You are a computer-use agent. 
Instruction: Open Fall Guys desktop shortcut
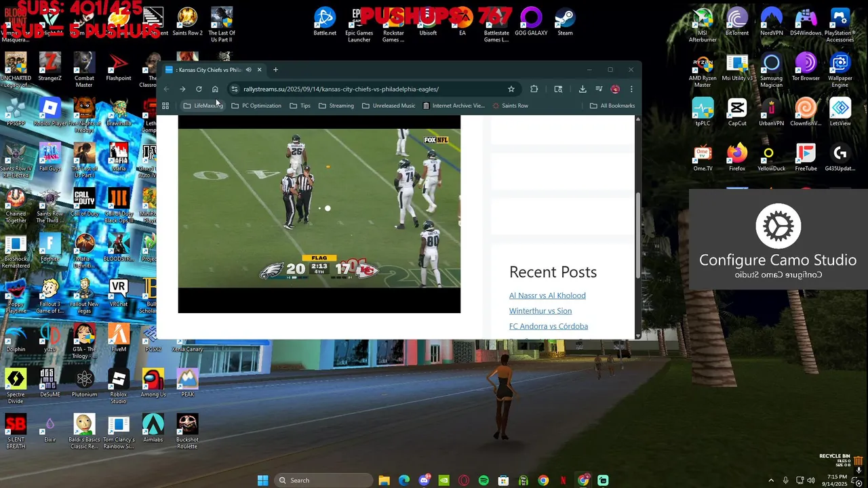coord(50,158)
